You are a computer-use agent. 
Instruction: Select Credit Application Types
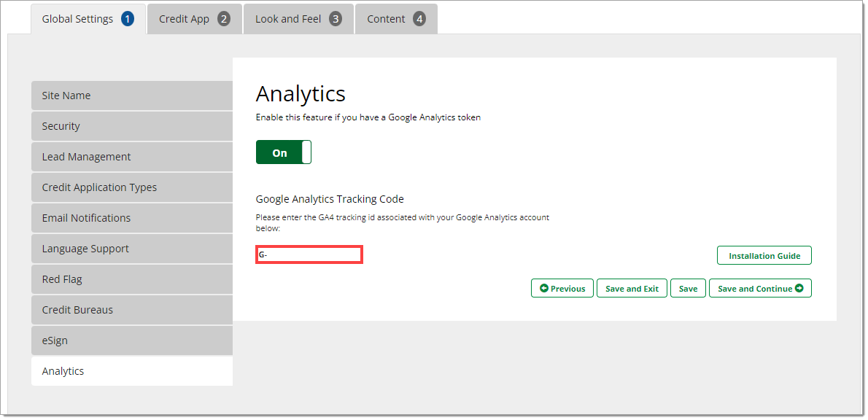click(132, 187)
